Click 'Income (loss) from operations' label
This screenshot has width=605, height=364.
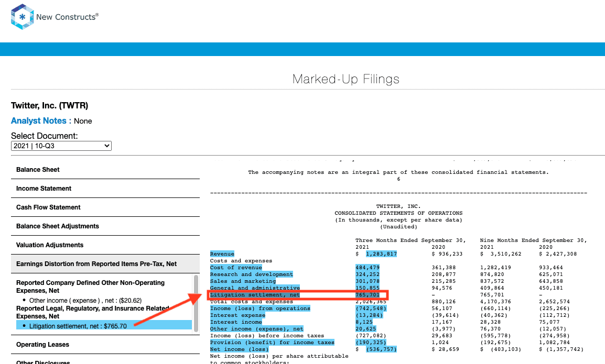click(x=260, y=308)
